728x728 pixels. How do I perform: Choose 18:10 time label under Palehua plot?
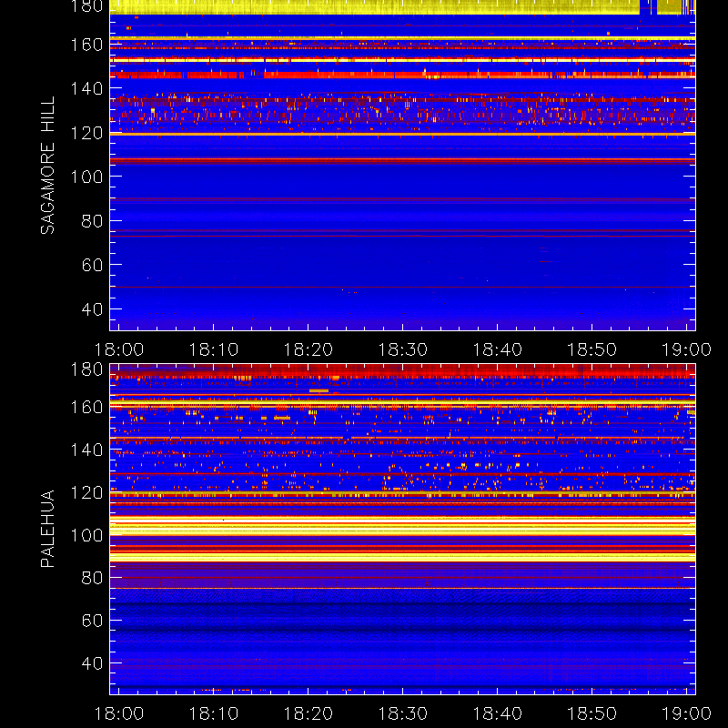(x=214, y=713)
